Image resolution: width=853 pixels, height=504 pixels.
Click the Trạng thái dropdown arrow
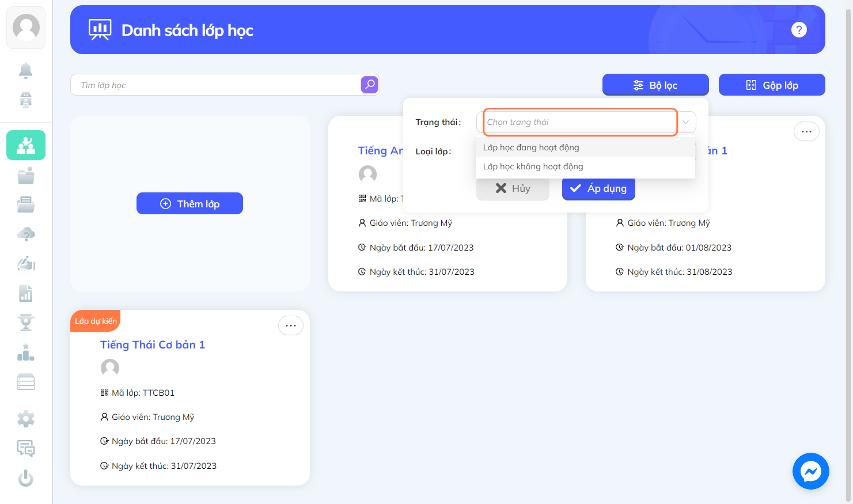pyautogui.click(x=685, y=122)
